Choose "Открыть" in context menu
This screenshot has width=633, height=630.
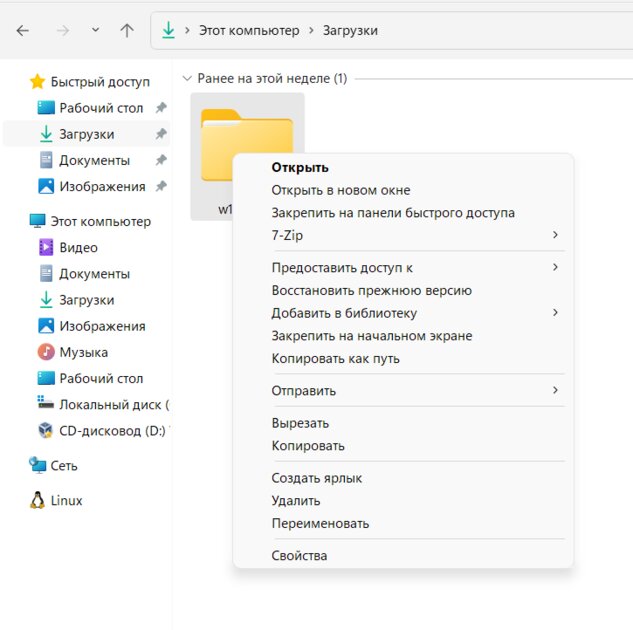(300, 168)
